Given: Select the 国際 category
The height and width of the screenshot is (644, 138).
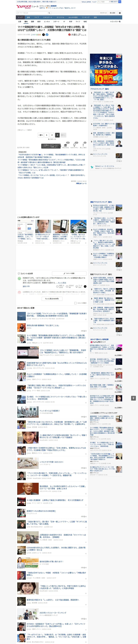Looking at the screenshot, I should (x=33, y=22).
